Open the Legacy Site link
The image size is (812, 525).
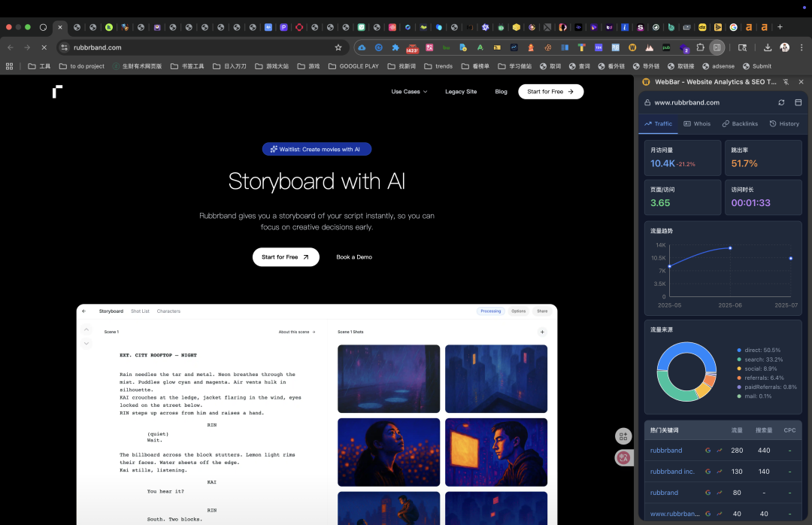[461, 92]
